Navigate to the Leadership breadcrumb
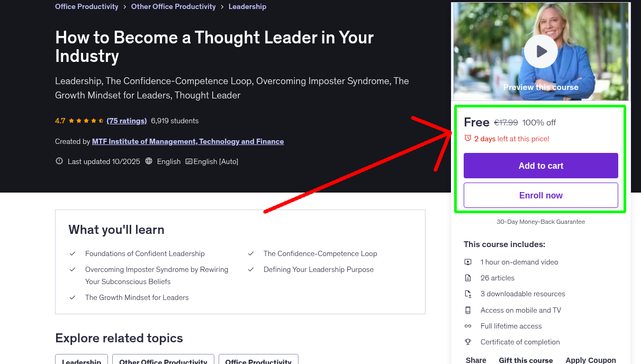This screenshot has height=364, width=641. [x=247, y=6]
